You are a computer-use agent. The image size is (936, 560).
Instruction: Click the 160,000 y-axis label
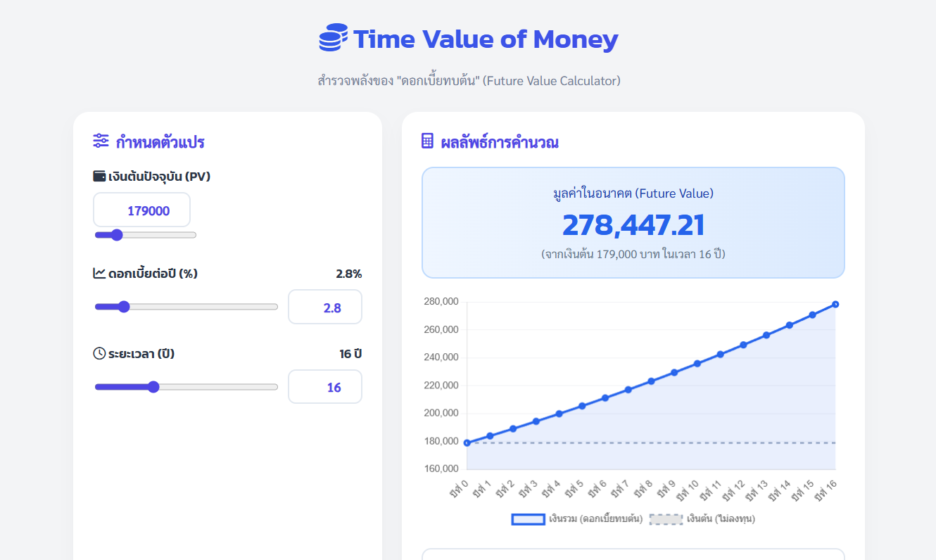coord(441,469)
